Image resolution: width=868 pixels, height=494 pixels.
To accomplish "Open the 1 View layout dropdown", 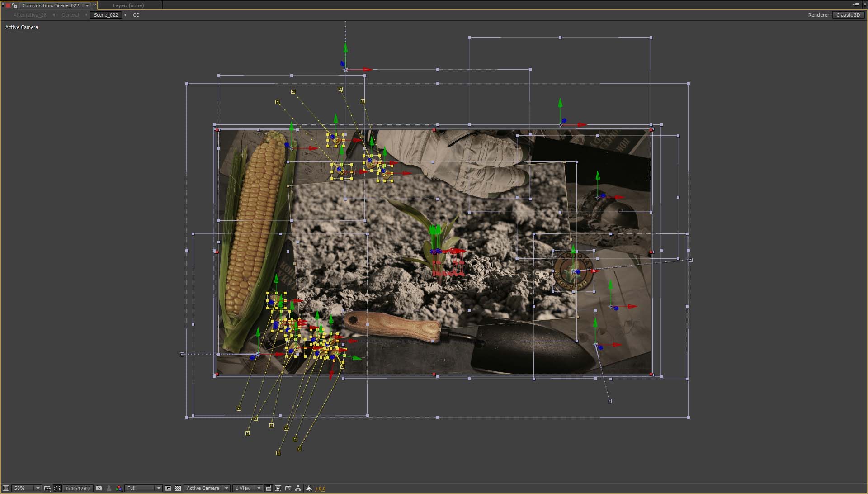I will tap(247, 489).
